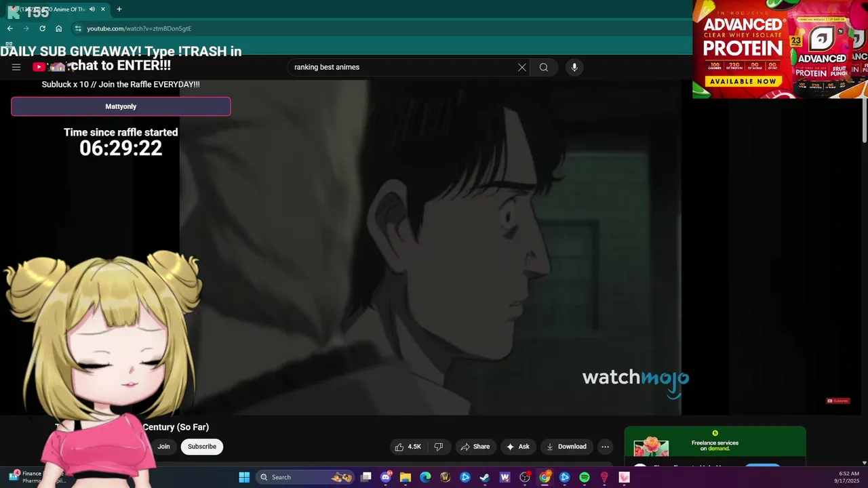
Task: Open the browser home page
Action: [59, 28]
